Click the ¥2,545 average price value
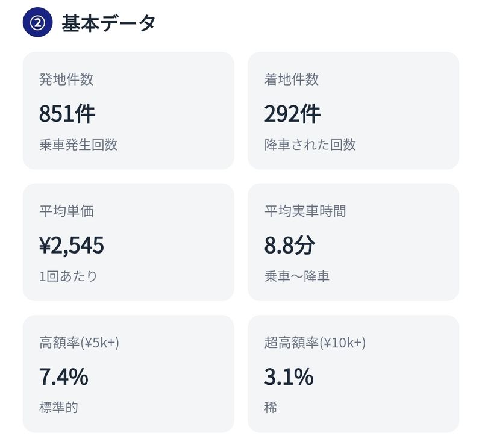The height and width of the screenshot is (448, 482). pyautogui.click(x=72, y=245)
